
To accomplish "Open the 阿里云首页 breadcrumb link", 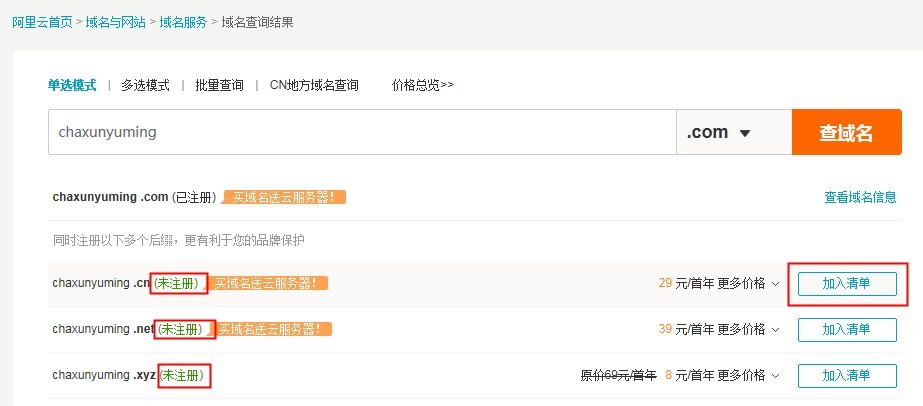I will click(41, 21).
